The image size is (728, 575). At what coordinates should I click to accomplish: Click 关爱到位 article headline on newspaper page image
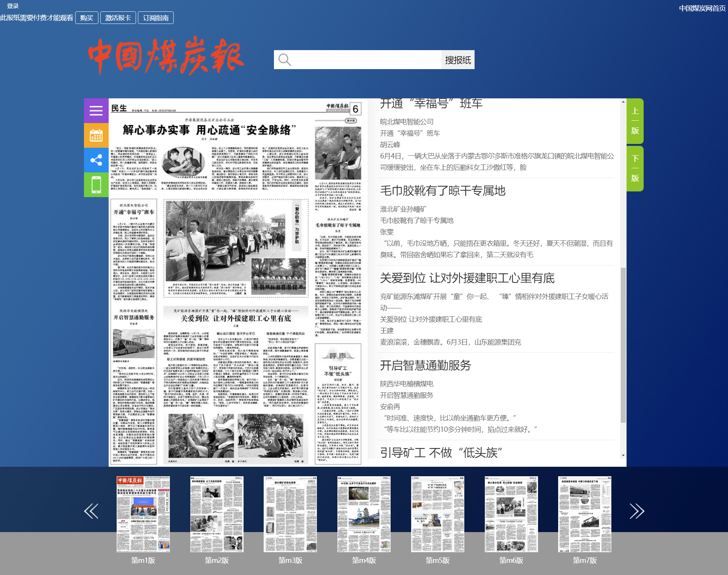pyautogui.click(x=236, y=318)
